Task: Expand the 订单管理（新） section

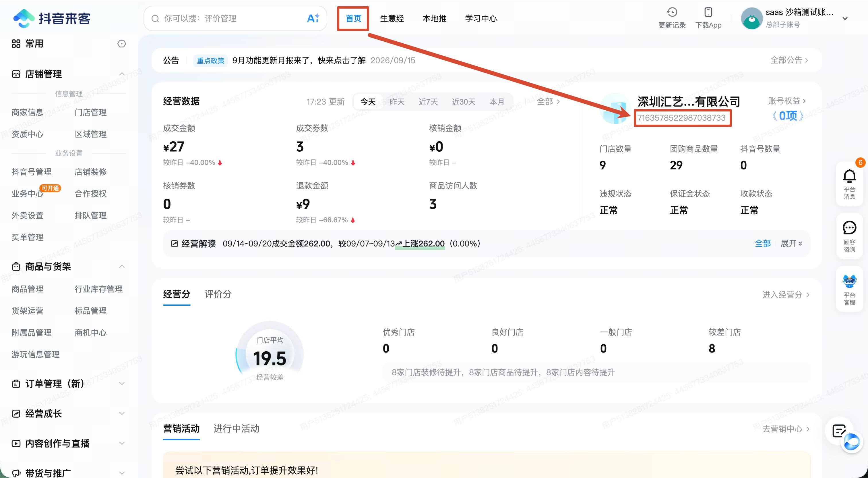Action: (122, 383)
